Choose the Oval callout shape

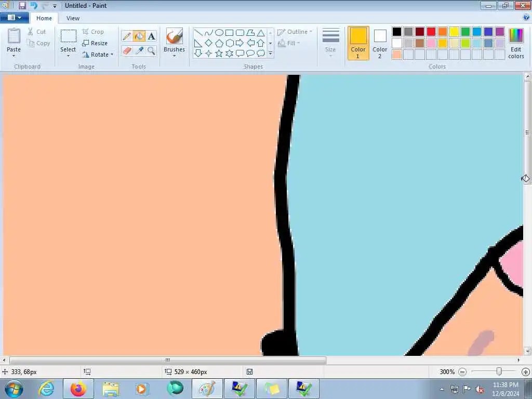coord(250,54)
